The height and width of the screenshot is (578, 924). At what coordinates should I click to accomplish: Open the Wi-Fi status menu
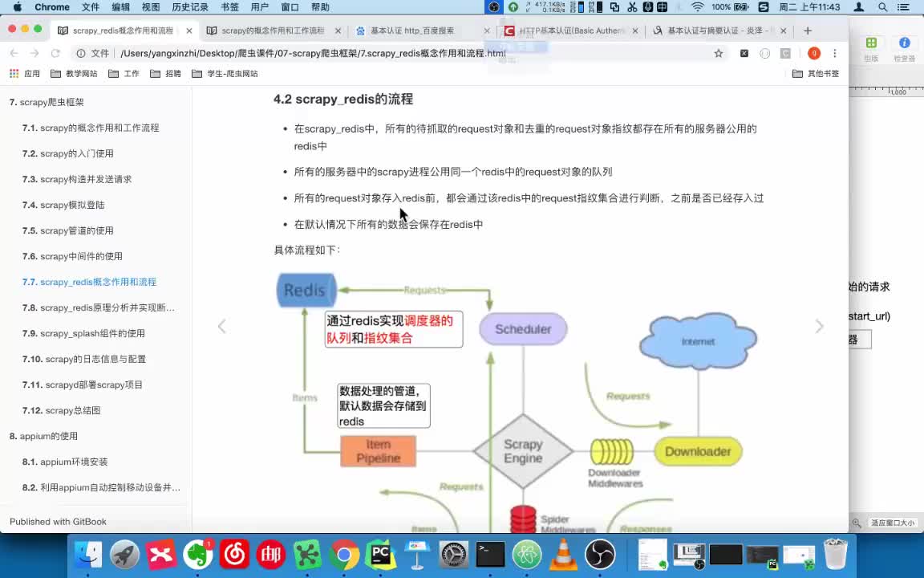tap(698, 7)
